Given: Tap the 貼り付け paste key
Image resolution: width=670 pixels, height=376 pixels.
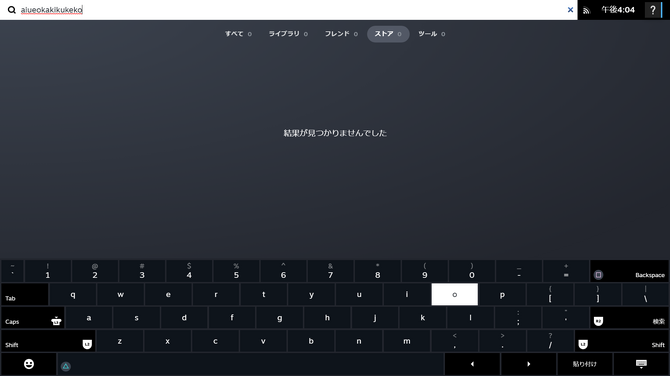Looking at the screenshot, I should (585, 364).
